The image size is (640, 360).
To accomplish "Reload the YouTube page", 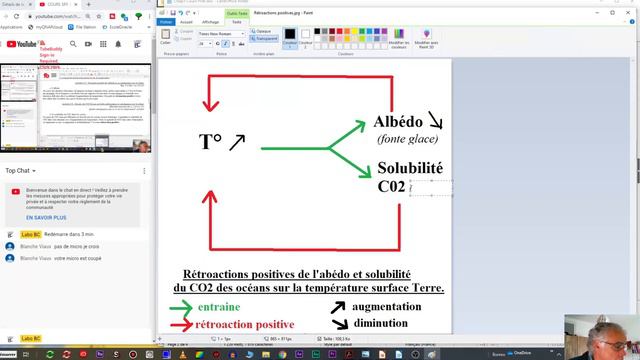I will click(16, 16).
